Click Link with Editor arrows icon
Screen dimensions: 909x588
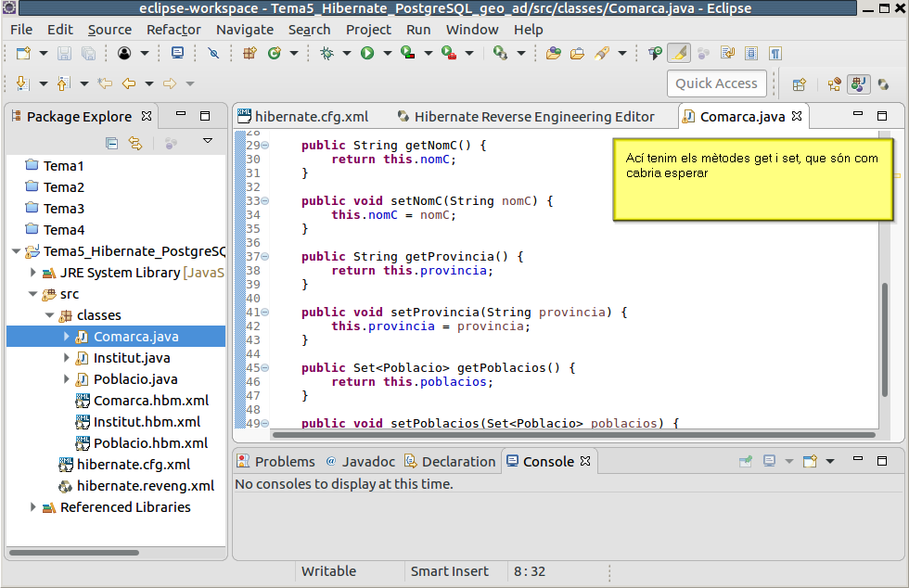[135, 143]
